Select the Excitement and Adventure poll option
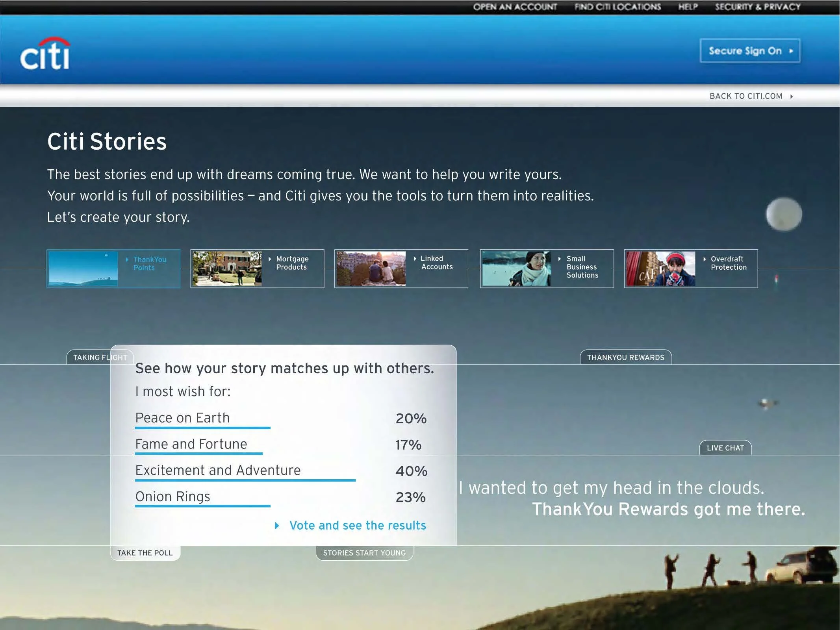 click(218, 471)
